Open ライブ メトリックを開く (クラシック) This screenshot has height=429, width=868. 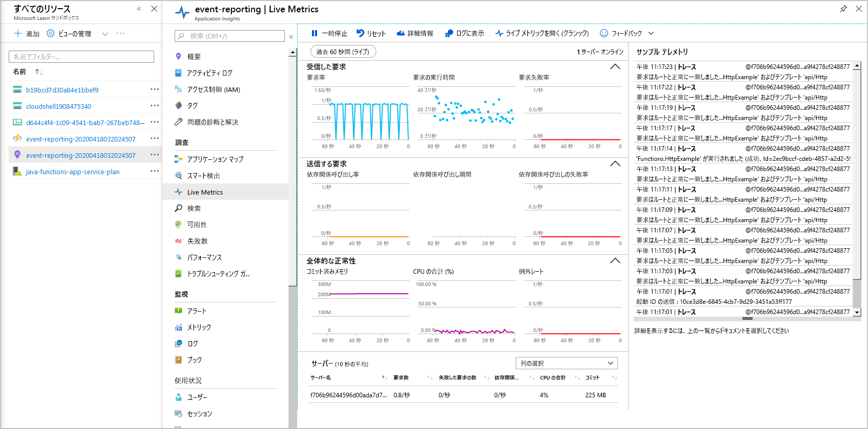click(542, 33)
